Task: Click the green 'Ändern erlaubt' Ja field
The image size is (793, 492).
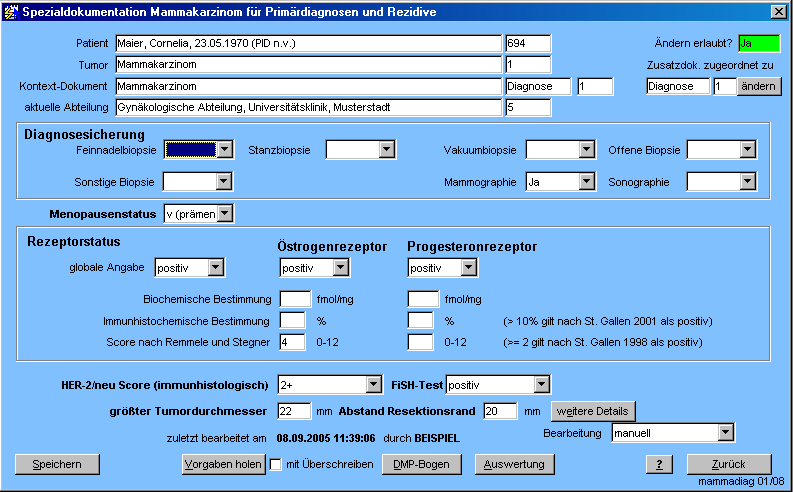Action: (759, 43)
